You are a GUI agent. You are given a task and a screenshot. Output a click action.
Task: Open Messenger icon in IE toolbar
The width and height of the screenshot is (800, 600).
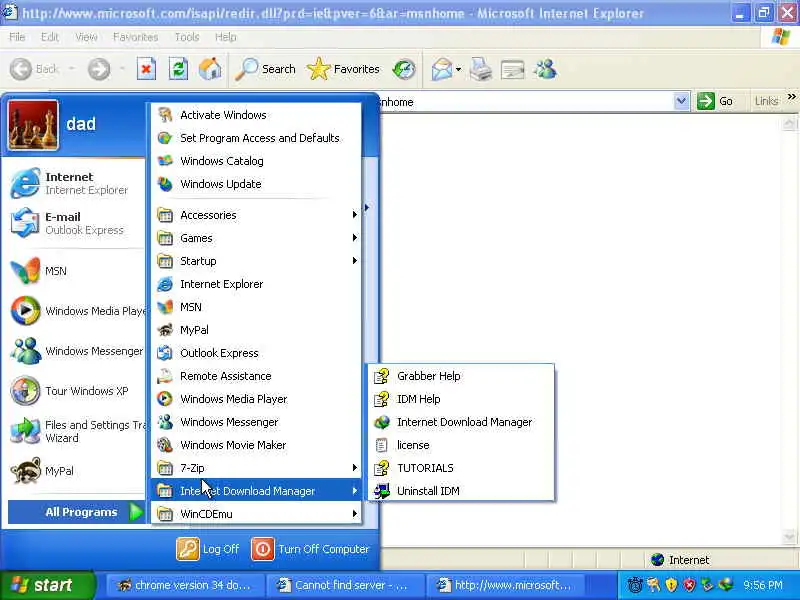(x=545, y=69)
